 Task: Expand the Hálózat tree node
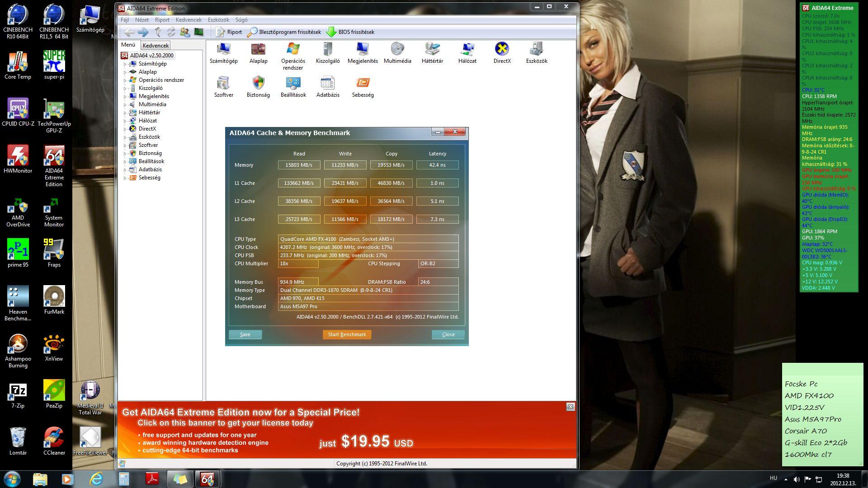click(125, 121)
